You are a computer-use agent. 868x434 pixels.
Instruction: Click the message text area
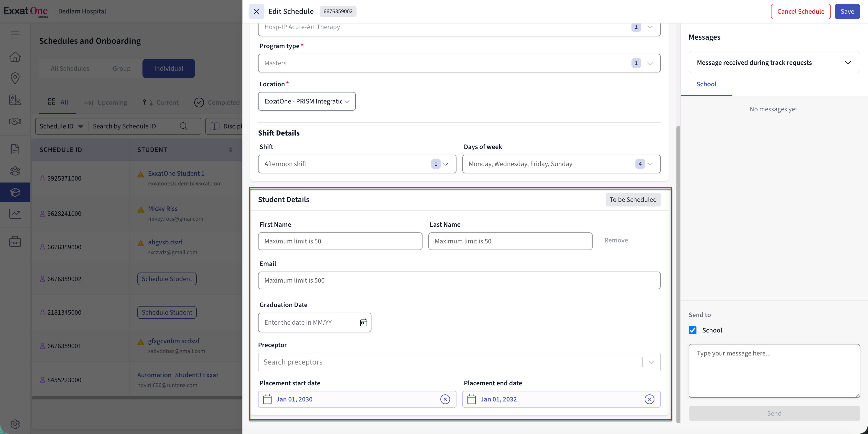click(774, 371)
